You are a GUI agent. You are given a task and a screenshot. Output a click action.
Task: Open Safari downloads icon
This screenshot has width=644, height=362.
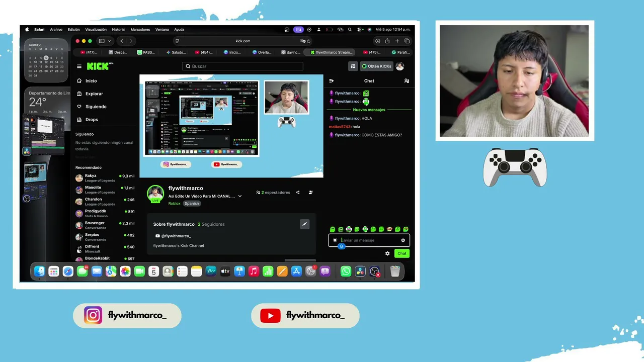point(377,41)
